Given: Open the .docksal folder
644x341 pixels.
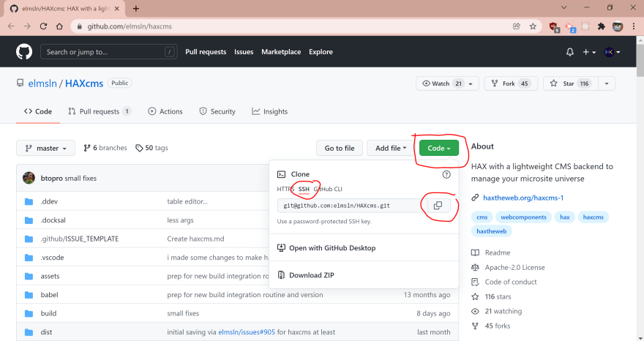Looking at the screenshot, I should coord(53,220).
